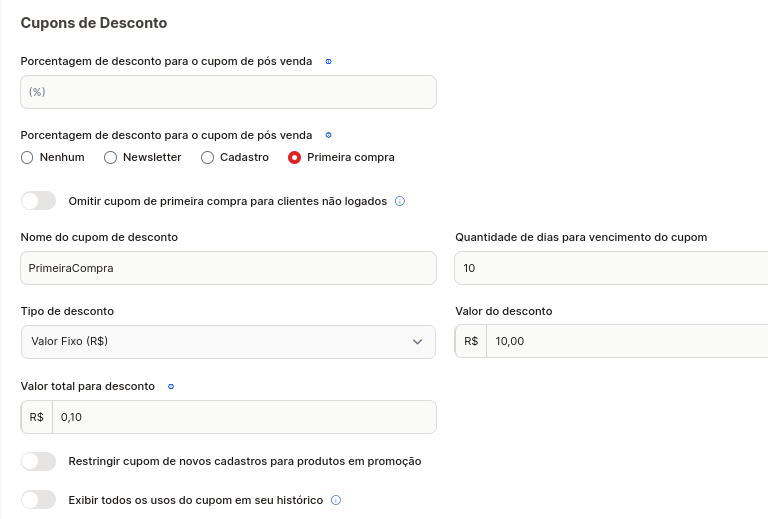
Task: Toggle Omitir cupom de primeira compra switch
Action: click(39, 201)
